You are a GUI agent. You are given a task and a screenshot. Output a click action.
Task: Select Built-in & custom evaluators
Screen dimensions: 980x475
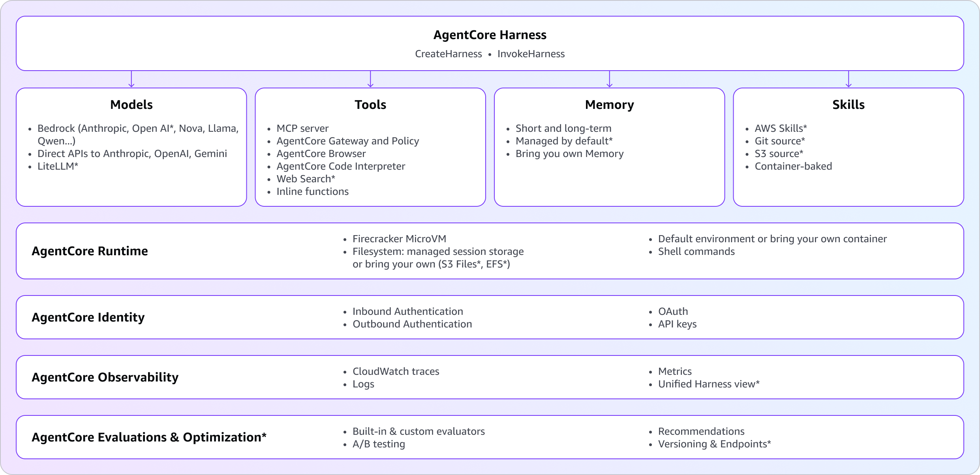click(419, 431)
